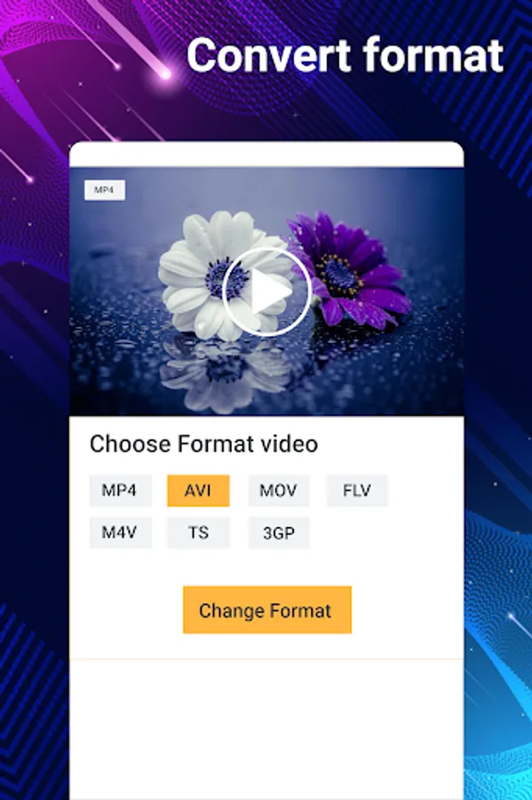Image resolution: width=532 pixels, height=800 pixels.
Task: Click the Change Format button
Action: click(x=267, y=610)
